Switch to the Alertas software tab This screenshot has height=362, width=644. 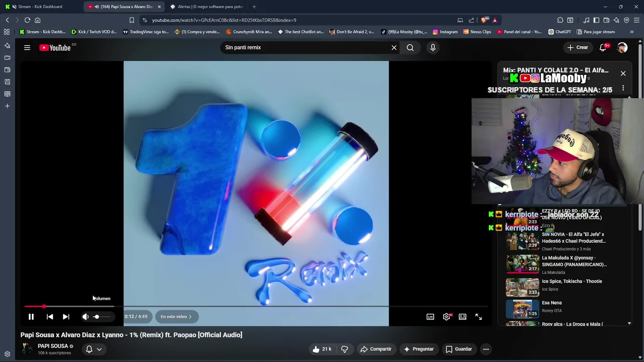[x=206, y=7]
